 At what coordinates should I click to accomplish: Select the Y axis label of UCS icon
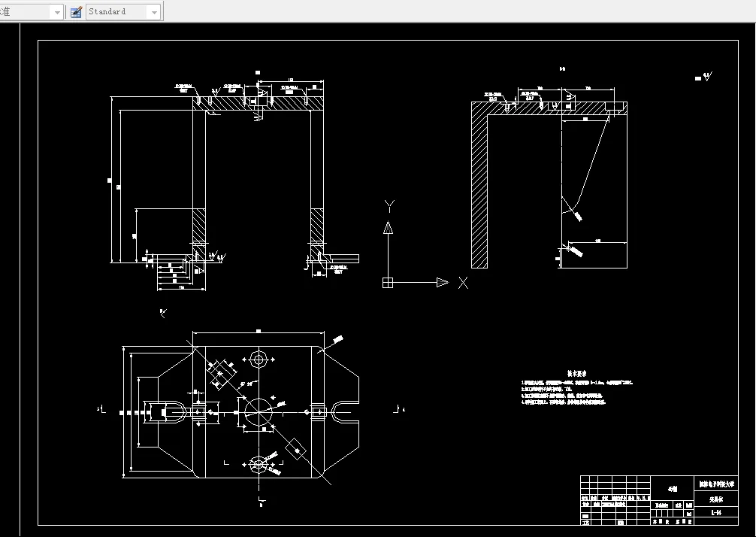(389, 206)
